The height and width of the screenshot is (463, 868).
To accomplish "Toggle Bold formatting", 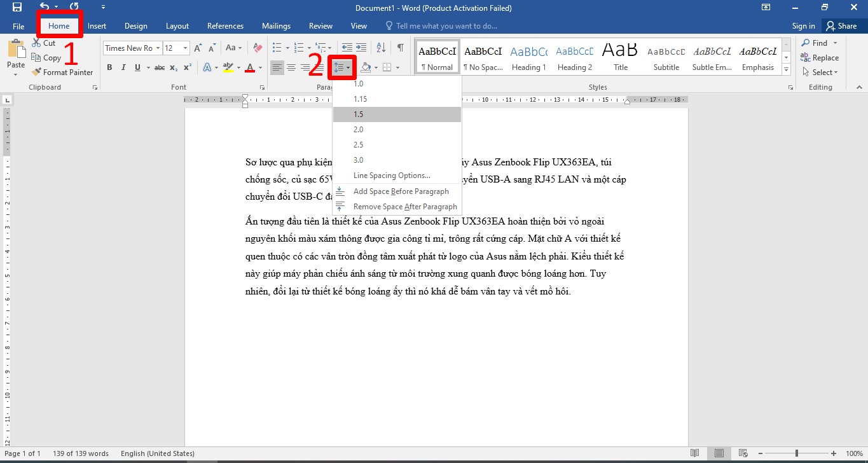I will [x=109, y=67].
